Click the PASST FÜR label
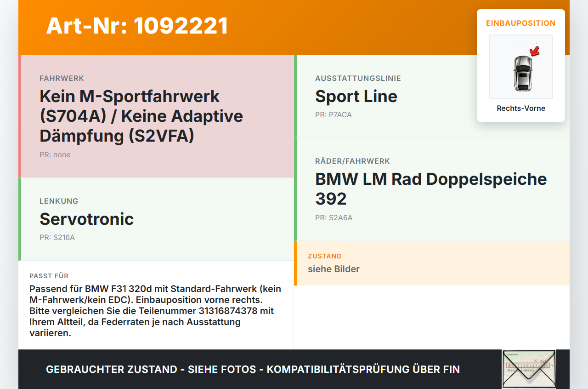 tap(49, 276)
